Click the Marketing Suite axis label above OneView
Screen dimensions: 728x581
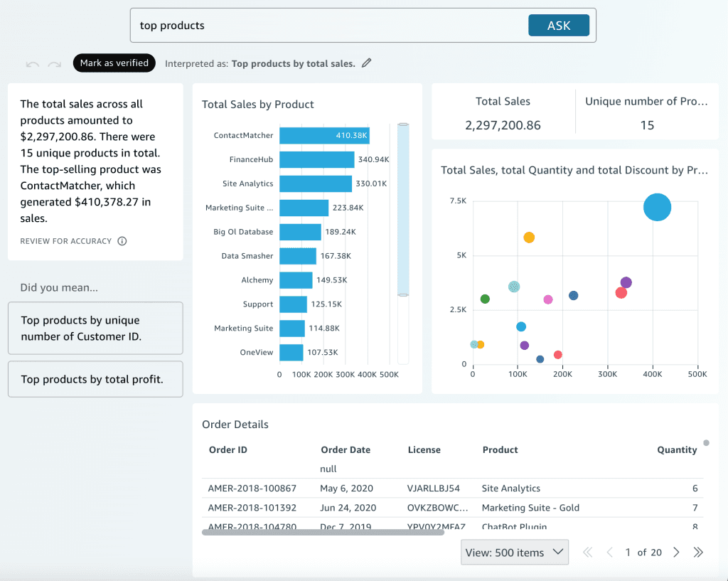(243, 329)
